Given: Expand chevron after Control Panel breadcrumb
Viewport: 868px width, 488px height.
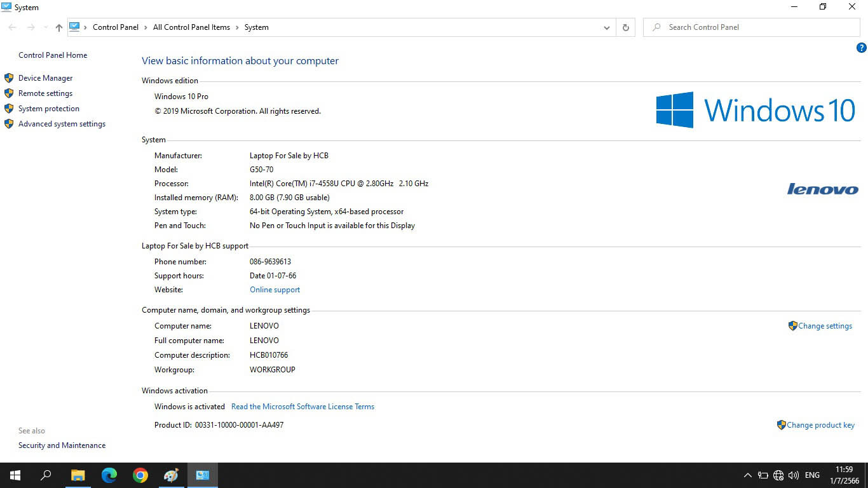Looking at the screenshot, I should pyautogui.click(x=146, y=27).
